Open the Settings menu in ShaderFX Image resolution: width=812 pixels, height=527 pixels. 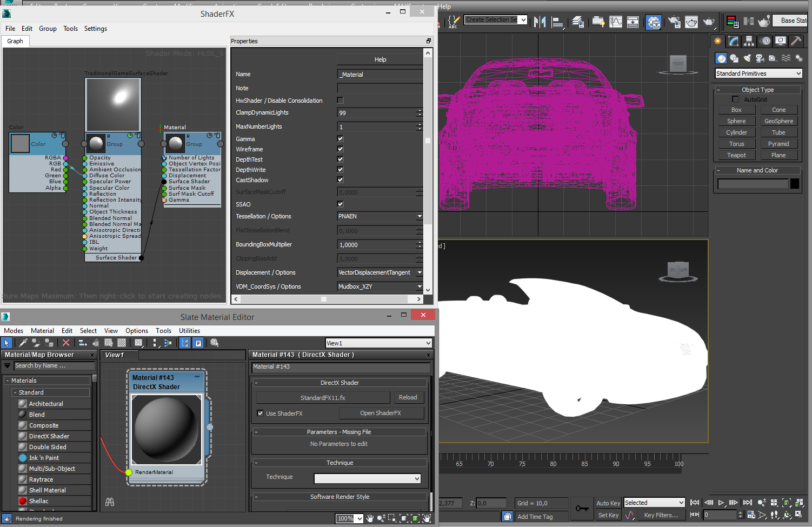95,29
